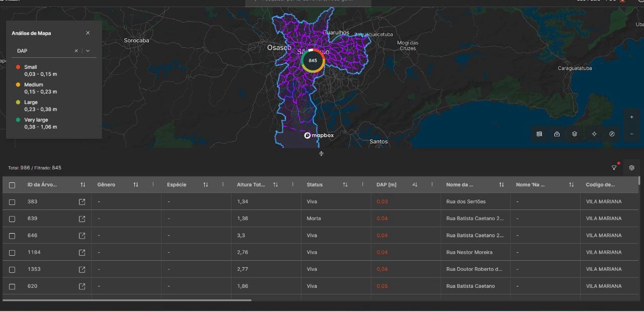This screenshot has height=312, width=644.
Task: Zoom in the map with plus button
Action: (632, 117)
